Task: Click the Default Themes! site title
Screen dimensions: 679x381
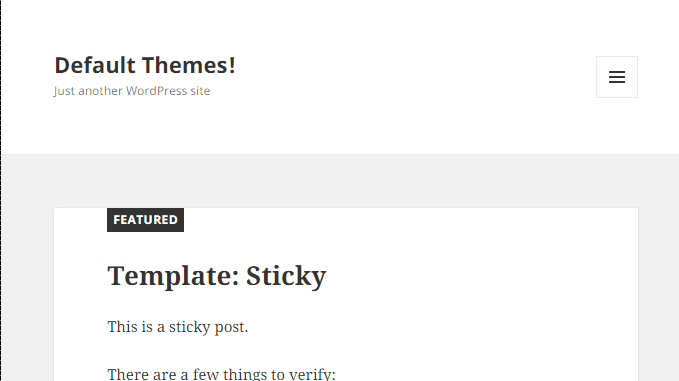Action: click(145, 65)
